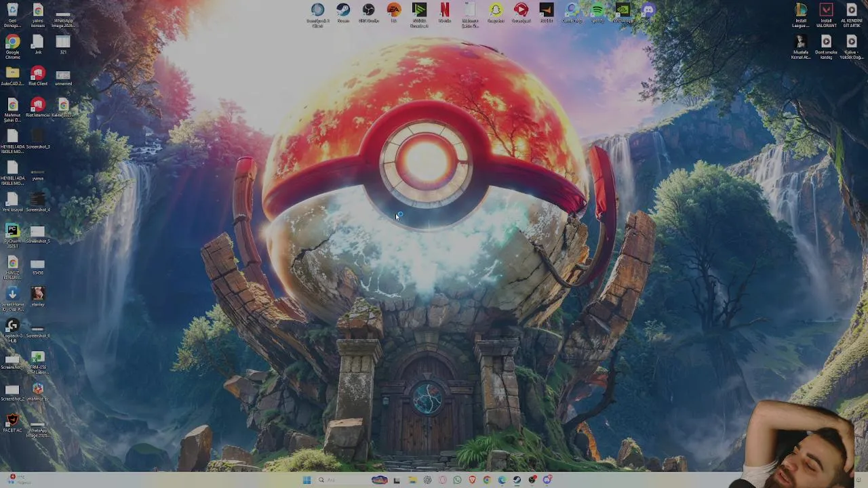
Task: Open the Windows Start menu
Action: point(307,480)
